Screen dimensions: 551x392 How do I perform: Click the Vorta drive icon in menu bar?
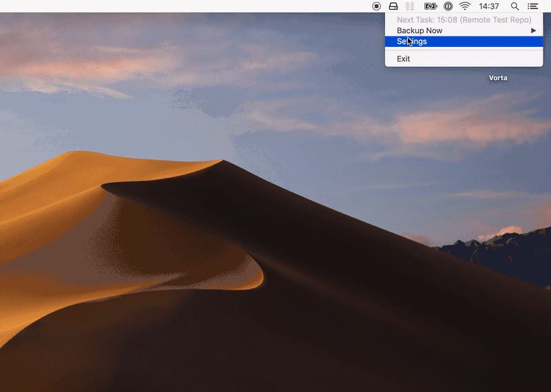[393, 6]
